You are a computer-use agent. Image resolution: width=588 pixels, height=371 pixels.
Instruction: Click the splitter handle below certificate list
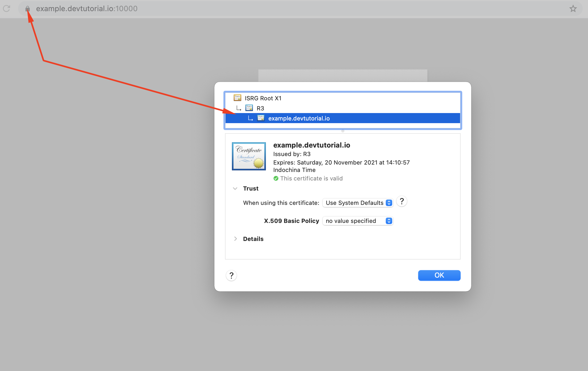click(x=343, y=131)
